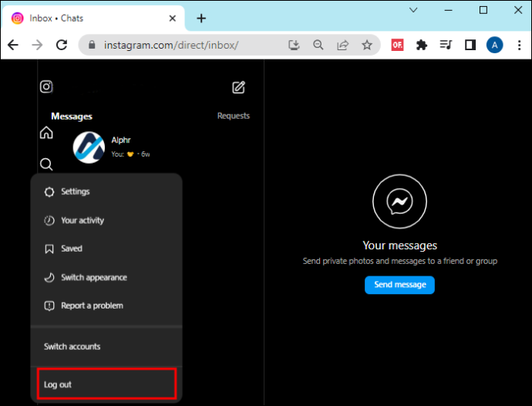Click the back arrow in browser

[13, 45]
